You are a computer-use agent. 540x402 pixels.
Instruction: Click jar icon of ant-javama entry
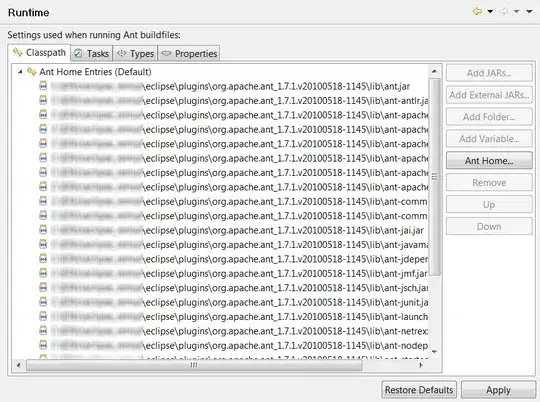pyautogui.click(x=43, y=244)
